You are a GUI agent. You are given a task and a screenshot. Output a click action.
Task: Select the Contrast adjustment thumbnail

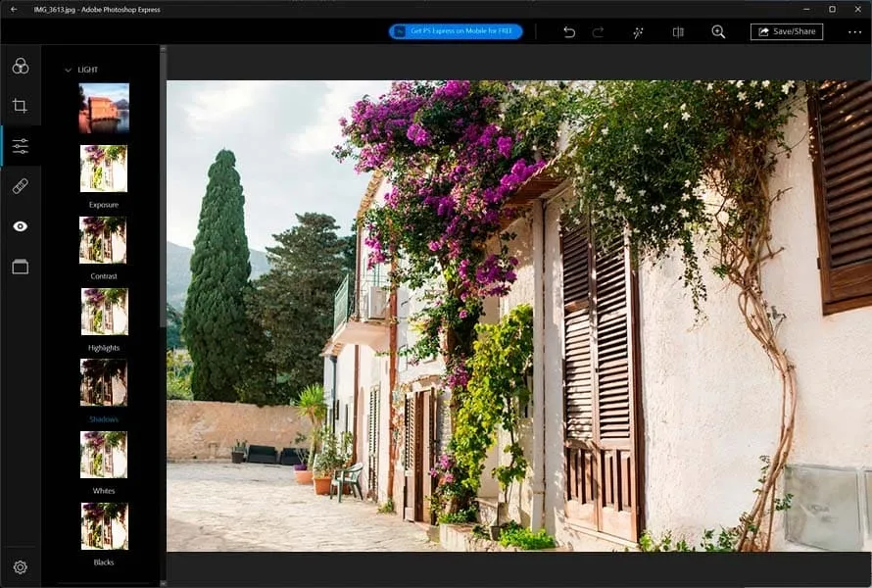pyautogui.click(x=103, y=239)
